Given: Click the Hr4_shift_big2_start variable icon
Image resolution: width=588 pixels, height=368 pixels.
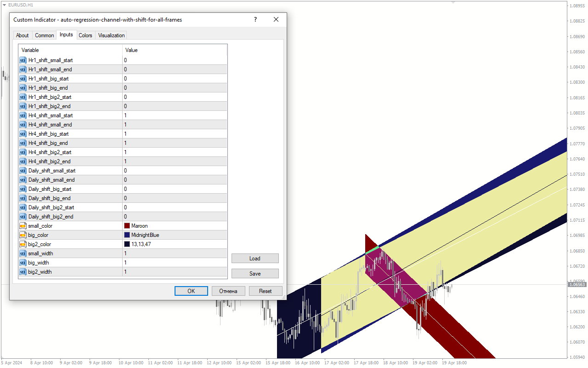Looking at the screenshot, I should pos(23,152).
